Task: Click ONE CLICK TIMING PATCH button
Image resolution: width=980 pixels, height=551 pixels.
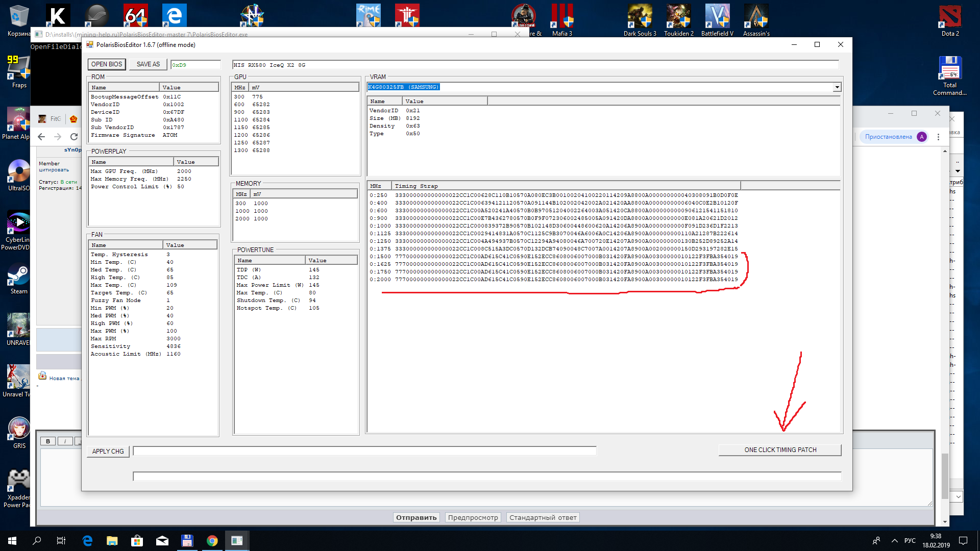Action: pyautogui.click(x=780, y=450)
